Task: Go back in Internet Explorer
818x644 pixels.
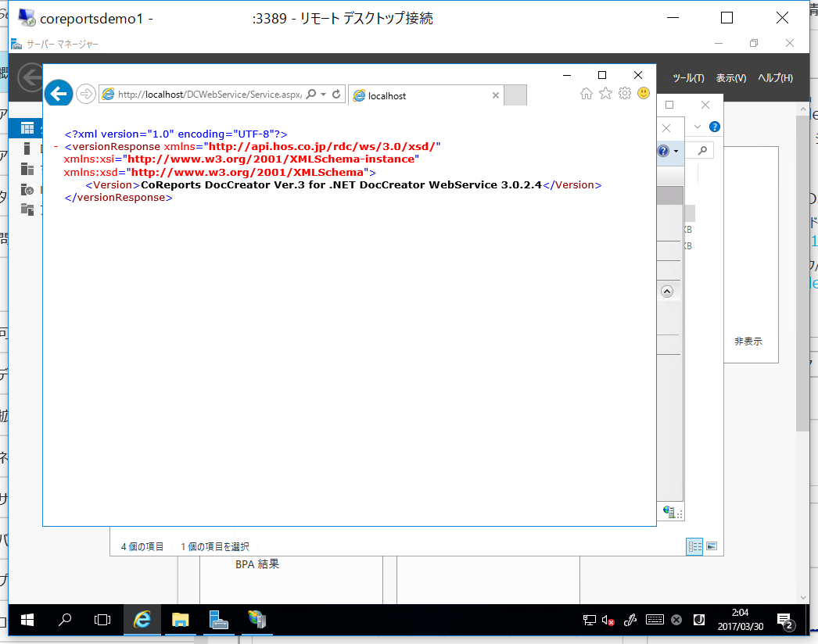Action: pyautogui.click(x=59, y=93)
